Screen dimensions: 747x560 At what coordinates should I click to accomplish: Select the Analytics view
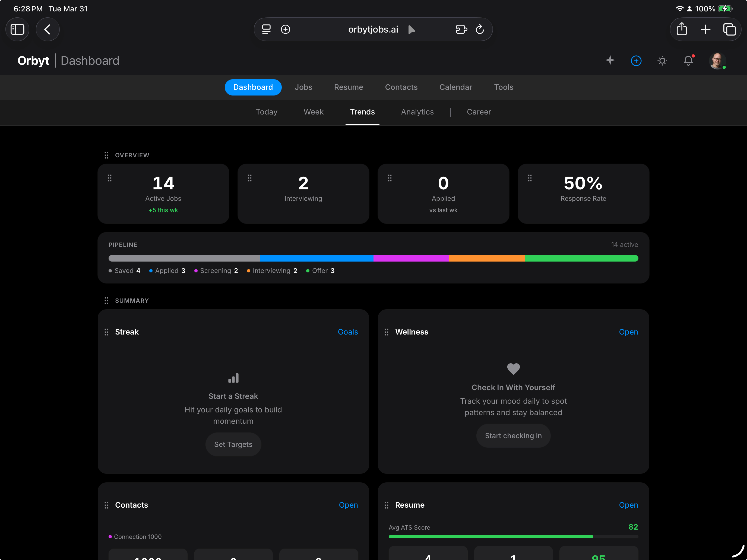417,112
